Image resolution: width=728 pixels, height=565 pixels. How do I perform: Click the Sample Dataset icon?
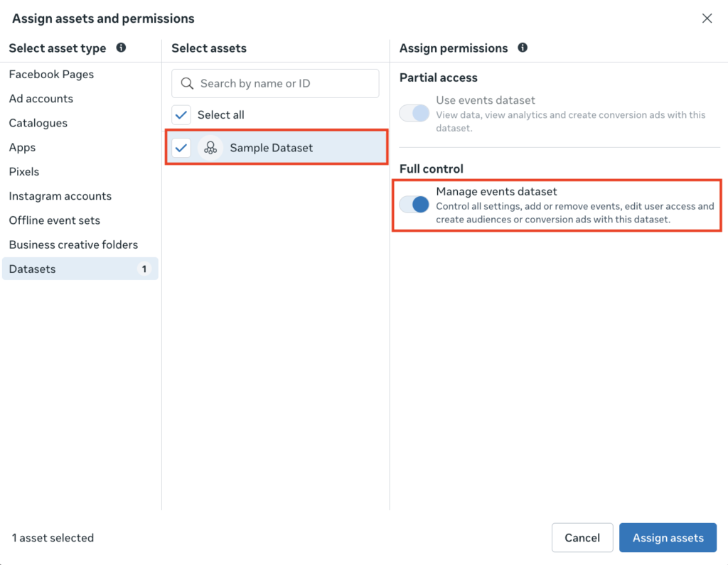tap(210, 148)
